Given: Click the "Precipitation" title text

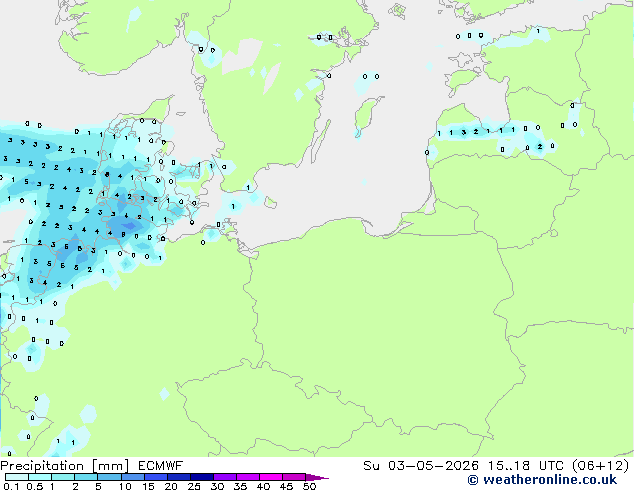Looking at the screenshot, I should (42, 466).
